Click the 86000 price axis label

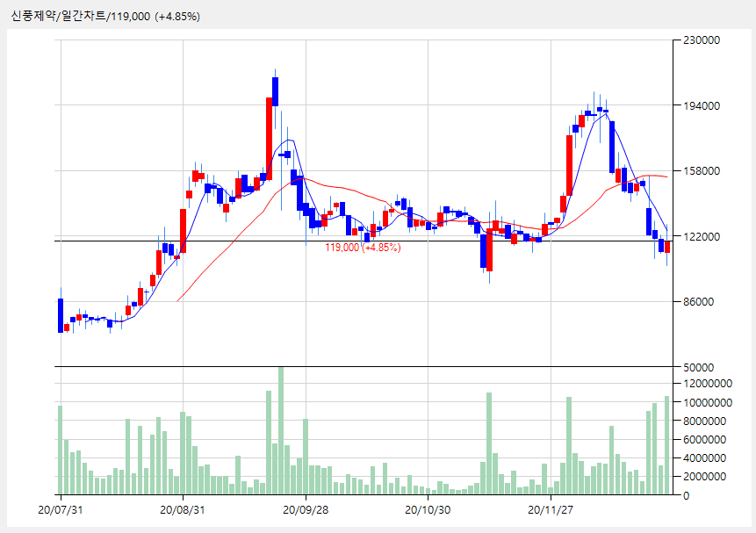699,301
